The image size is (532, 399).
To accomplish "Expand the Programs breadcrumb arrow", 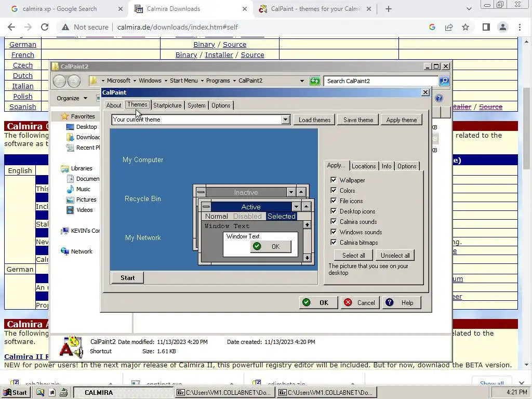I will tap(234, 81).
